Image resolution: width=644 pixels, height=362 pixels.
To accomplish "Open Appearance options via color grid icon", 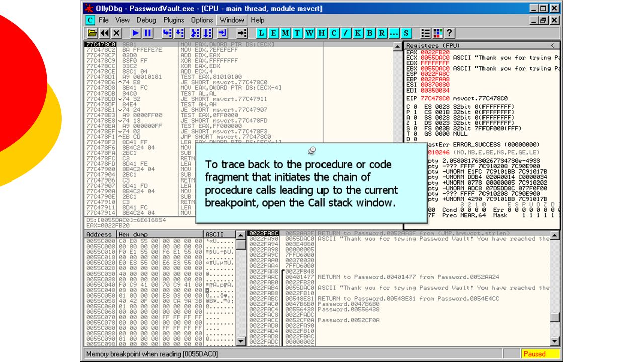I will pos(438,33).
